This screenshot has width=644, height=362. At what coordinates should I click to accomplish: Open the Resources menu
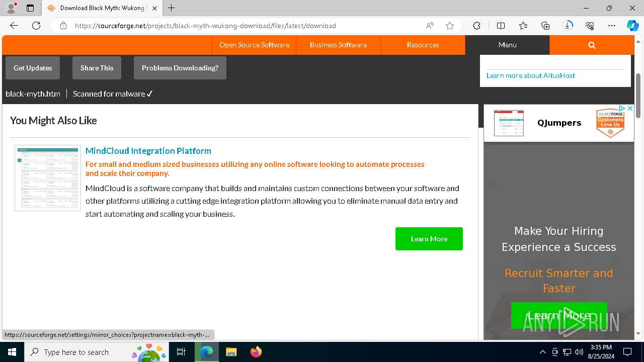[x=423, y=45]
